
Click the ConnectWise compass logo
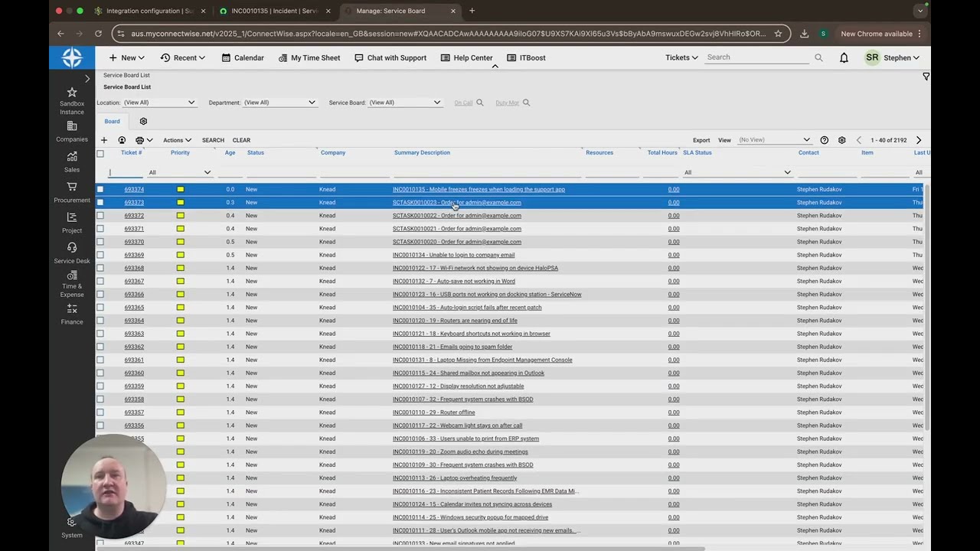tap(72, 58)
